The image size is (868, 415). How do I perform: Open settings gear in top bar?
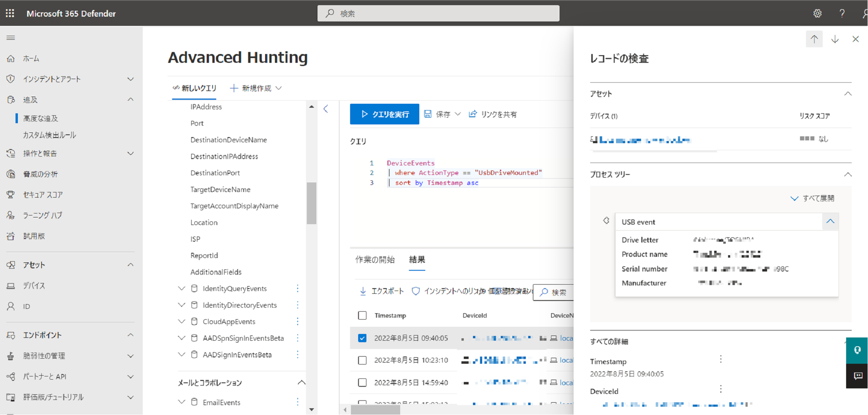[x=817, y=13]
